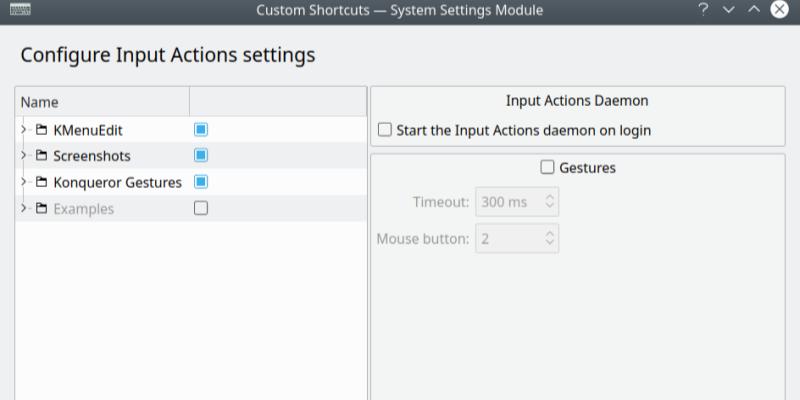Click the keyboard icon in title bar
The image size is (800, 400).
[x=19, y=10]
